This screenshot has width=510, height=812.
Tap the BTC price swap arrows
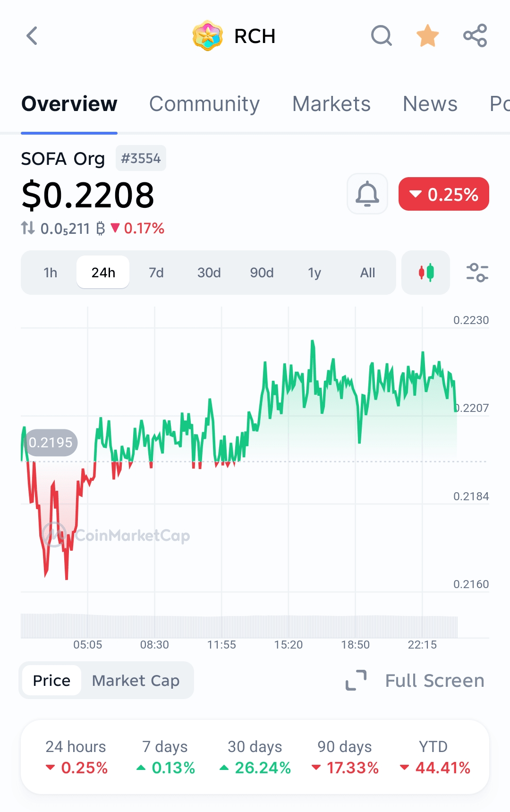click(x=28, y=229)
